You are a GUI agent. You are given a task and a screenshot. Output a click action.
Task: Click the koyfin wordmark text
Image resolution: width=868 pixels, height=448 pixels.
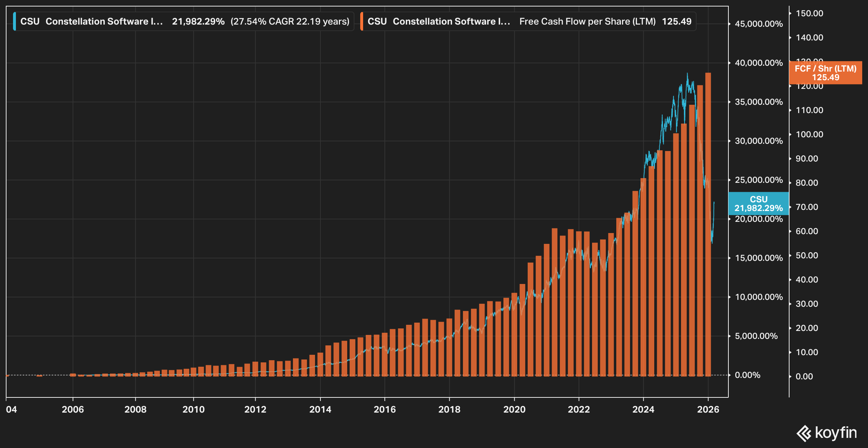(x=836, y=432)
